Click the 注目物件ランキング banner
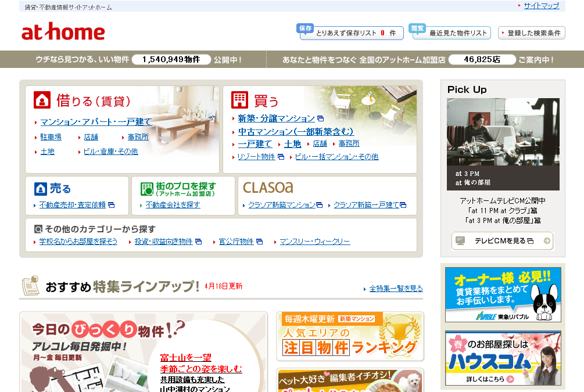 coord(350,336)
